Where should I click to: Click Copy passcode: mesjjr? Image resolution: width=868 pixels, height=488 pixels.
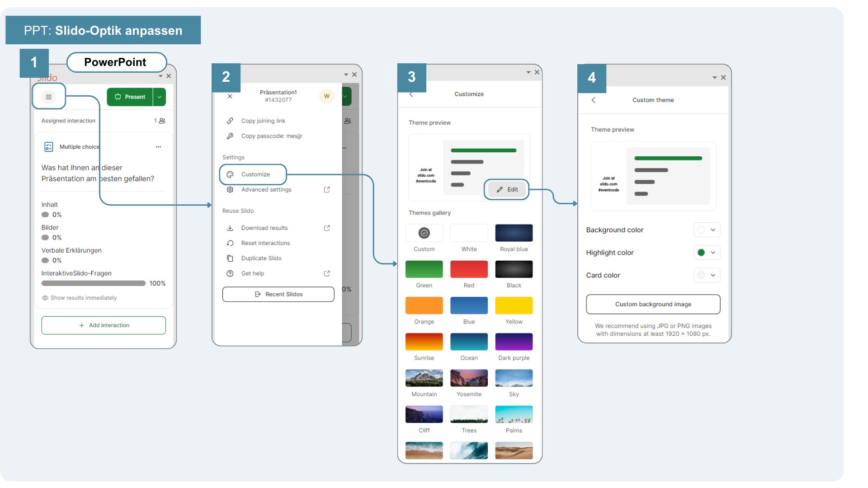272,136
